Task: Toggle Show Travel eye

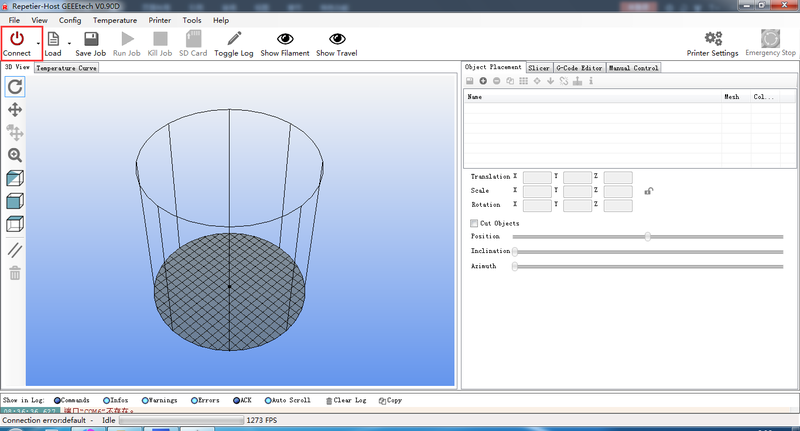Action: pyautogui.click(x=337, y=39)
